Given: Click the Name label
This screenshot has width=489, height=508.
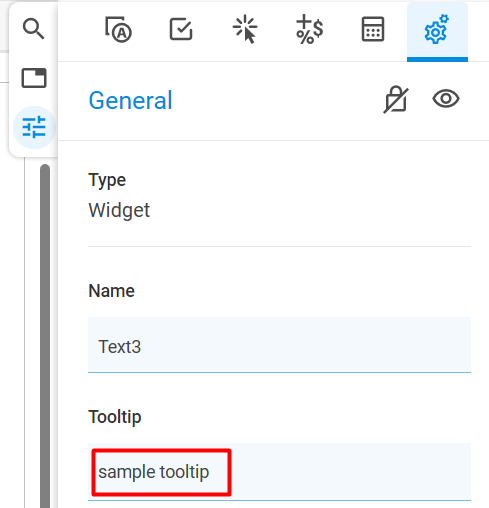Looking at the screenshot, I should 111,291.
